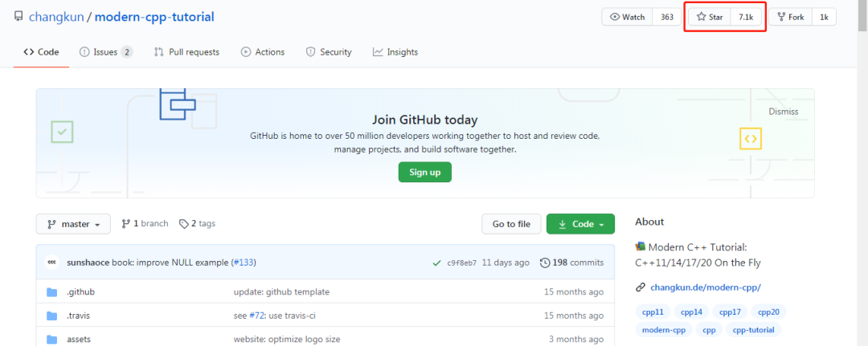Open the Actions tab
The height and width of the screenshot is (346, 868).
click(x=263, y=52)
